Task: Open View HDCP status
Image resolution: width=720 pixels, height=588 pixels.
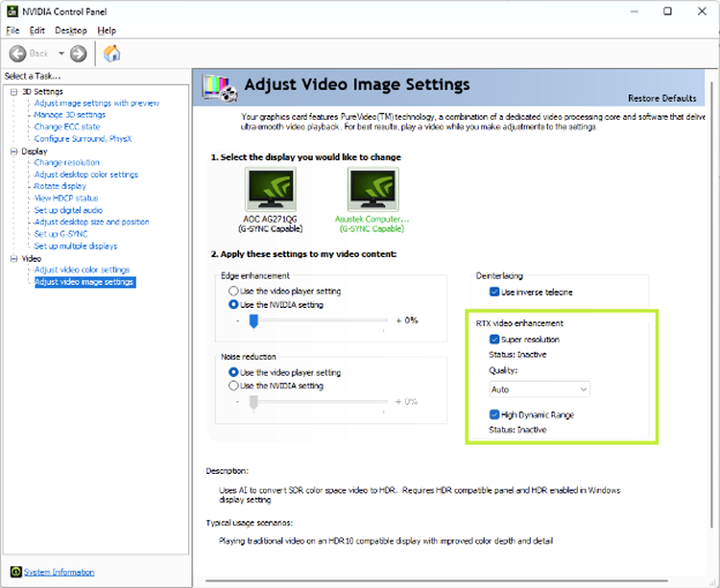Action: click(x=66, y=199)
